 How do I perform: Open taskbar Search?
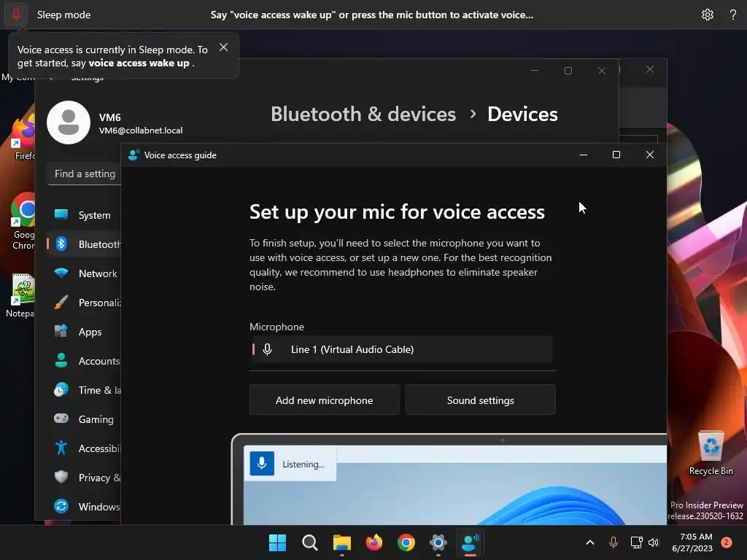click(x=309, y=542)
